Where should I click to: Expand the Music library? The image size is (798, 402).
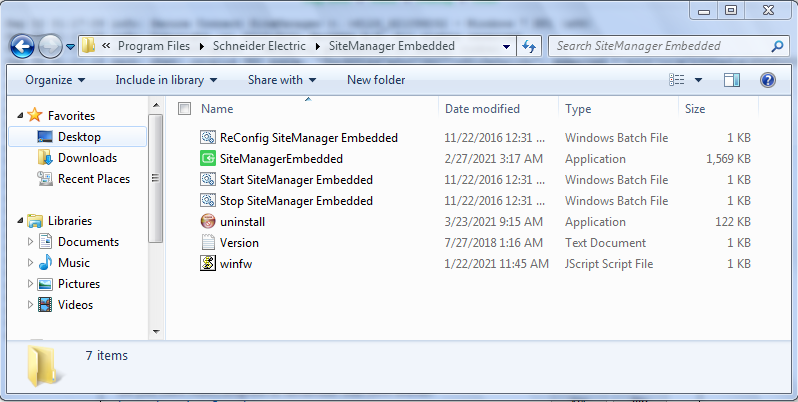pyautogui.click(x=30, y=263)
